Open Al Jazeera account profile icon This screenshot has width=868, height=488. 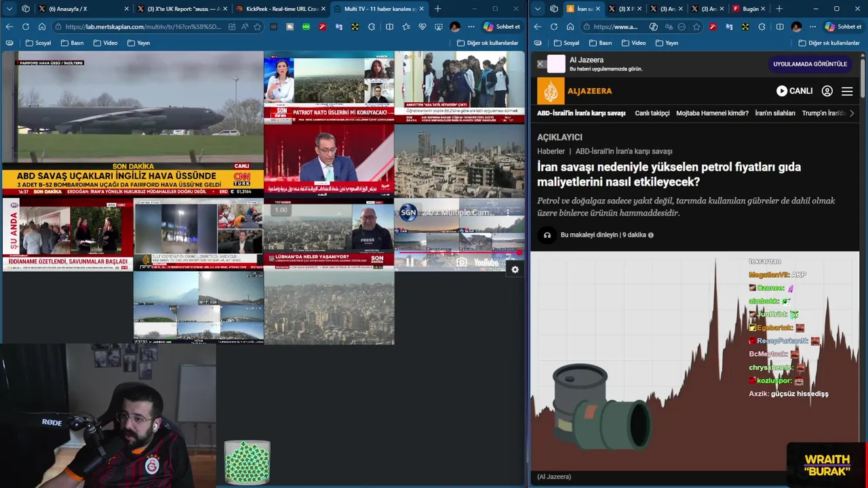tap(827, 91)
